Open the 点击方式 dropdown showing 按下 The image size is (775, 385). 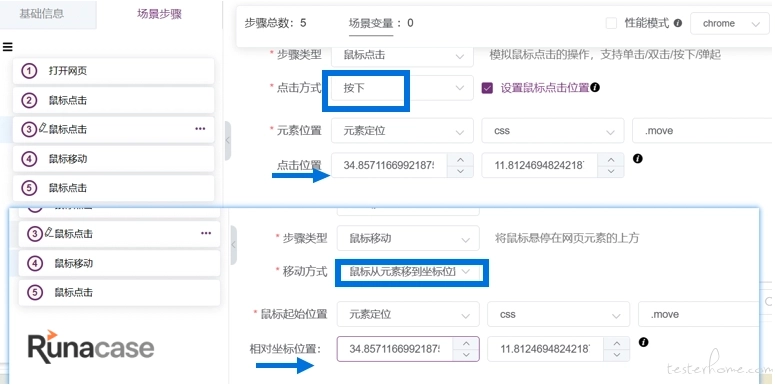[402, 88]
